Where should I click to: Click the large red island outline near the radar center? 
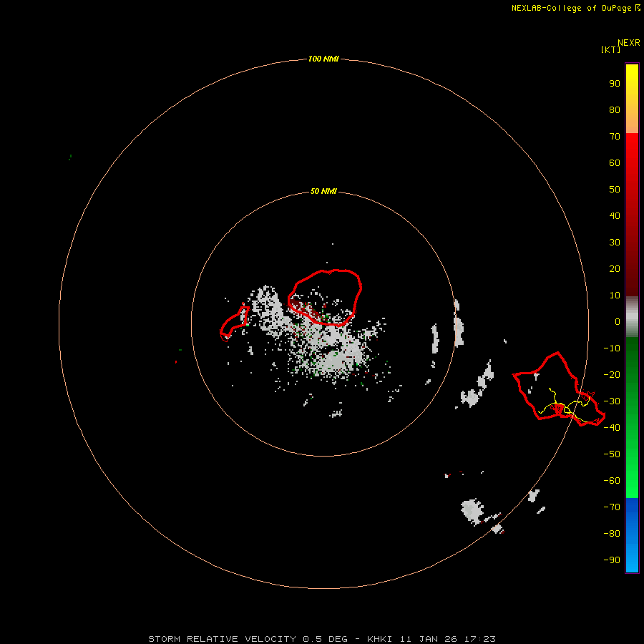coord(324,298)
